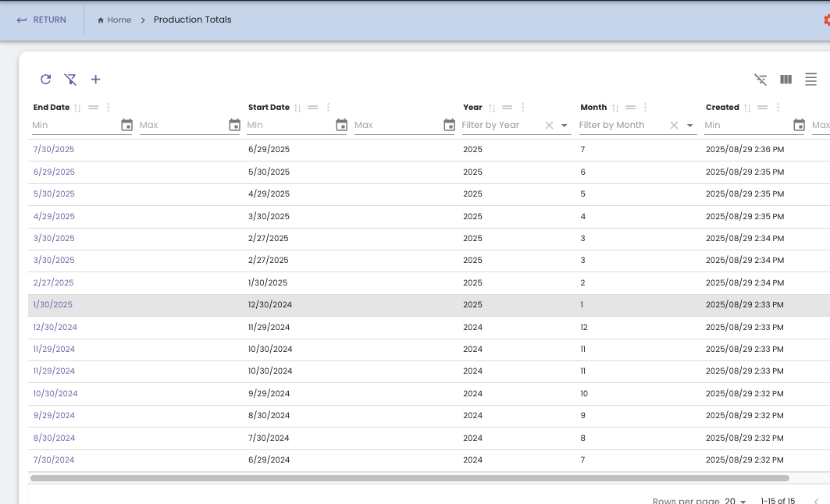This screenshot has width=830, height=504.
Task: Open the 1/30/2025 End Date record
Action: (53, 304)
